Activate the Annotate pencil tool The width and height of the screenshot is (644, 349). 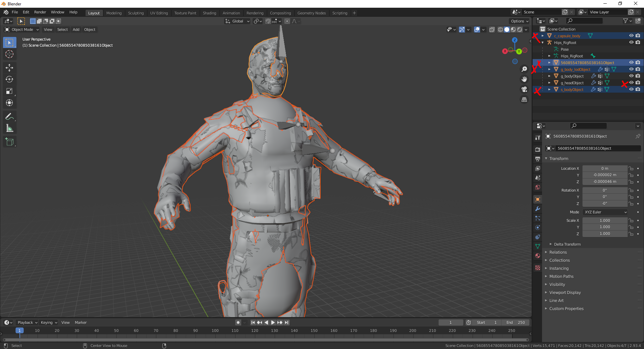coord(9,116)
